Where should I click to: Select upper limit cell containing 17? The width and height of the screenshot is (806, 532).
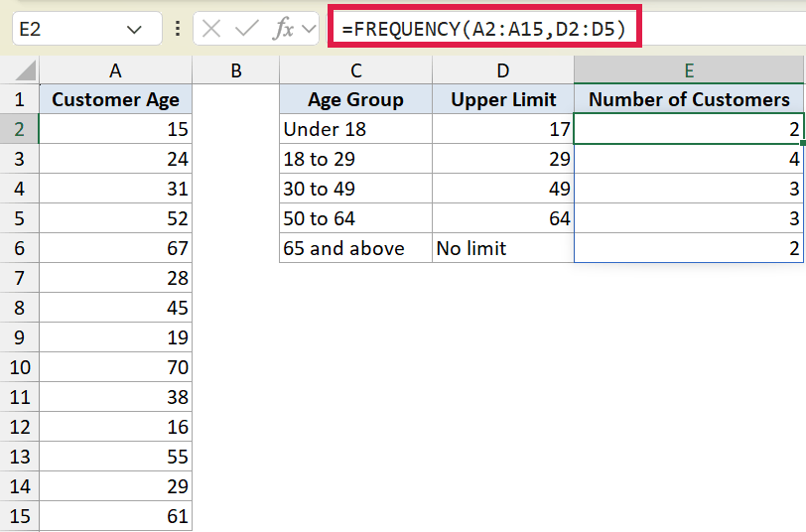(x=503, y=129)
